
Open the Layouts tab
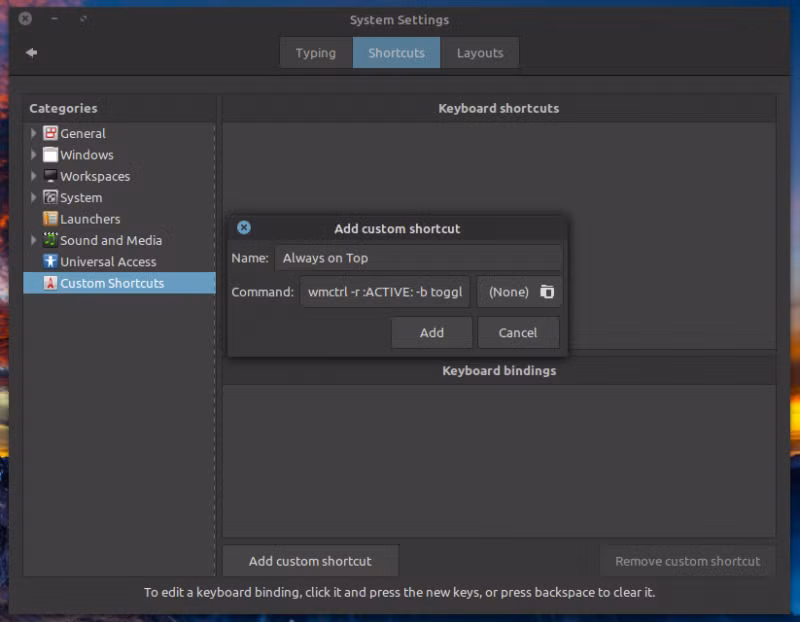[x=480, y=53]
